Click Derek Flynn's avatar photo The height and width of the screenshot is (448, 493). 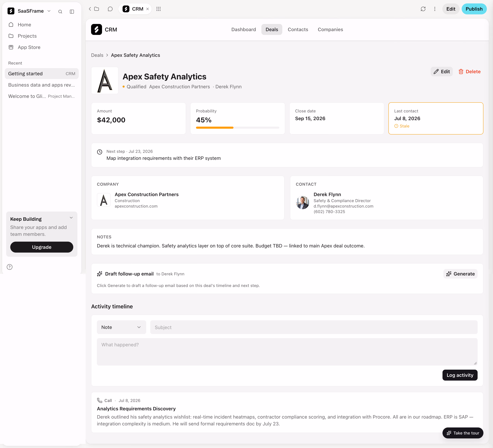click(302, 202)
